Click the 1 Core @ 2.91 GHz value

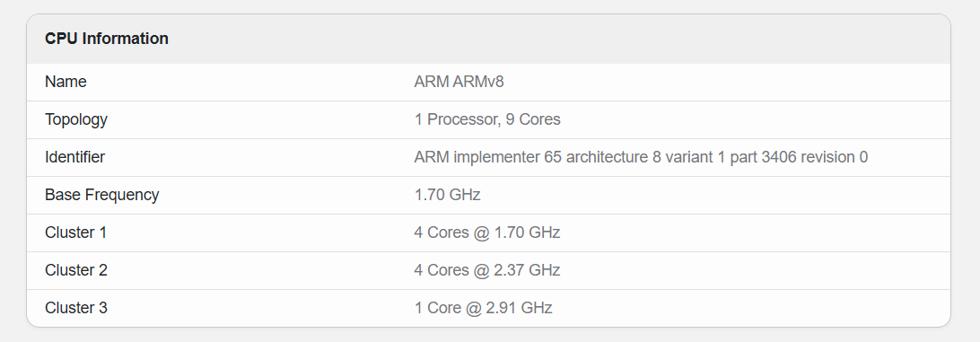483,308
